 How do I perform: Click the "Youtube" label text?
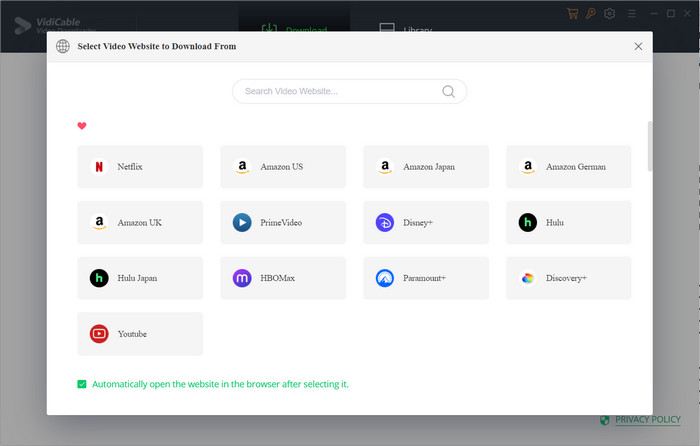pos(132,334)
